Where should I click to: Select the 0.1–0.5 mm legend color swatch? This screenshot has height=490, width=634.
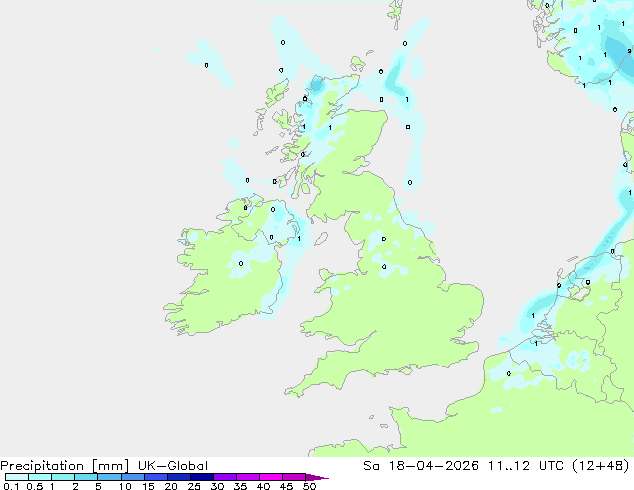coord(17,477)
